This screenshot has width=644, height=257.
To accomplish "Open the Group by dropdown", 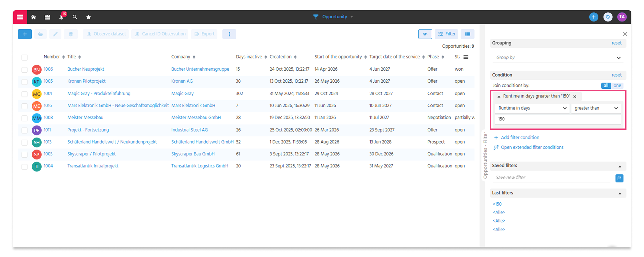I will tap(558, 58).
